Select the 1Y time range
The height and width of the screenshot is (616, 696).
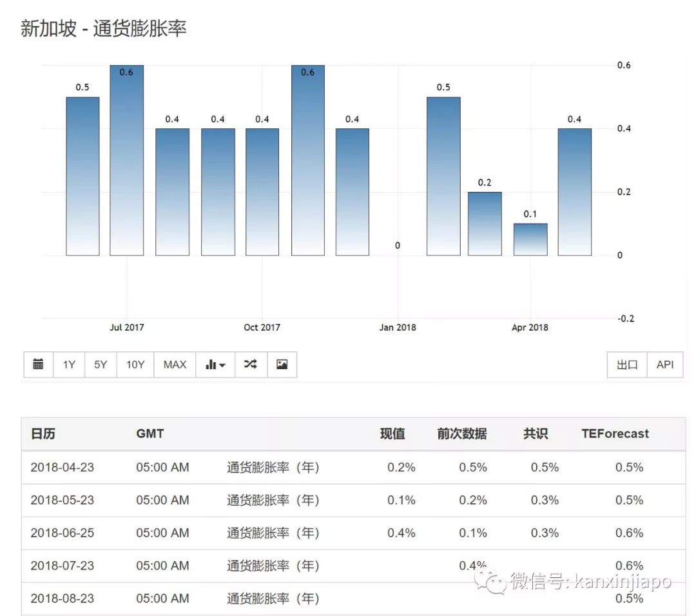point(69,365)
